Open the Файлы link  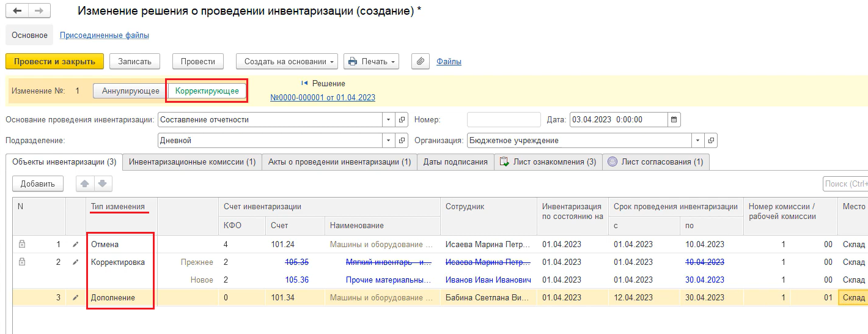449,61
